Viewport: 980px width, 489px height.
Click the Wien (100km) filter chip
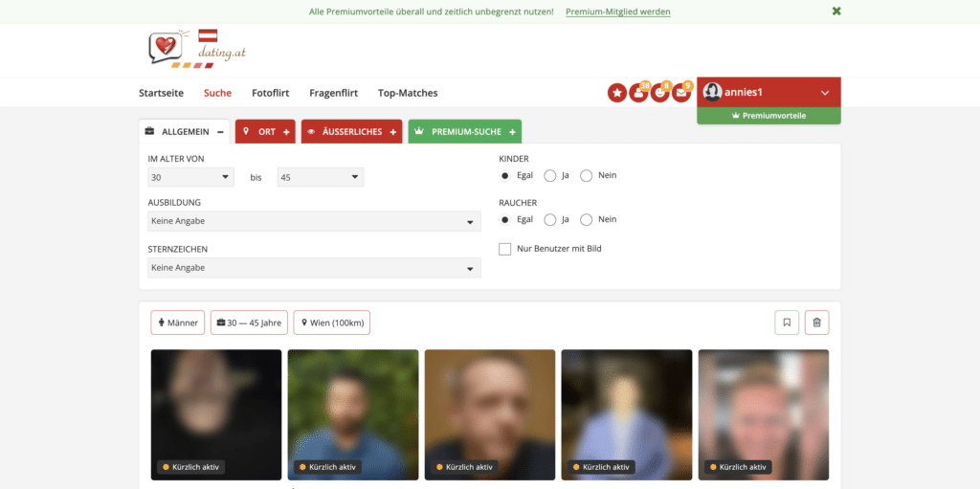(332, 322)
